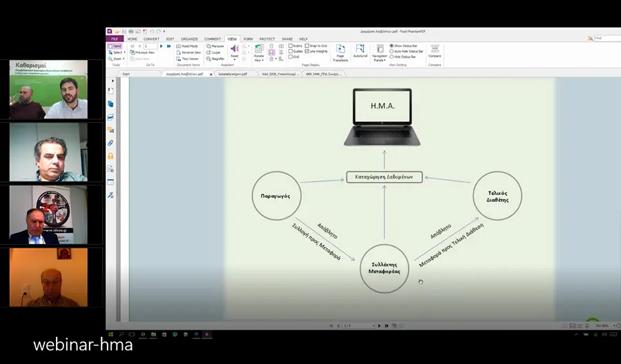Open the Security lock panel

tap(110, 156)
